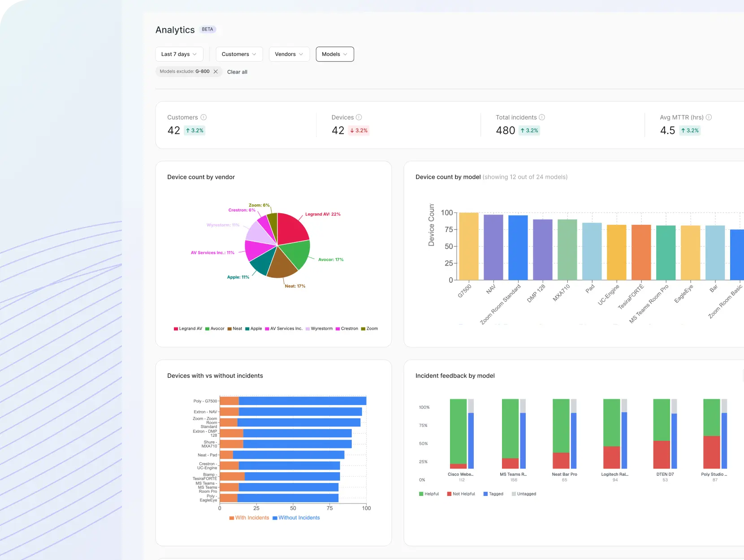Click the Clear all filters link
744x560 pixels.
tap(237, 72)
